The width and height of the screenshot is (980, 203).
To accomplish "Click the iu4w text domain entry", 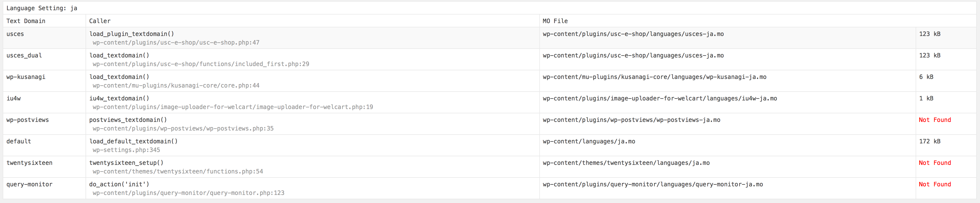I will pyautogui.click(x=14, y=98).
